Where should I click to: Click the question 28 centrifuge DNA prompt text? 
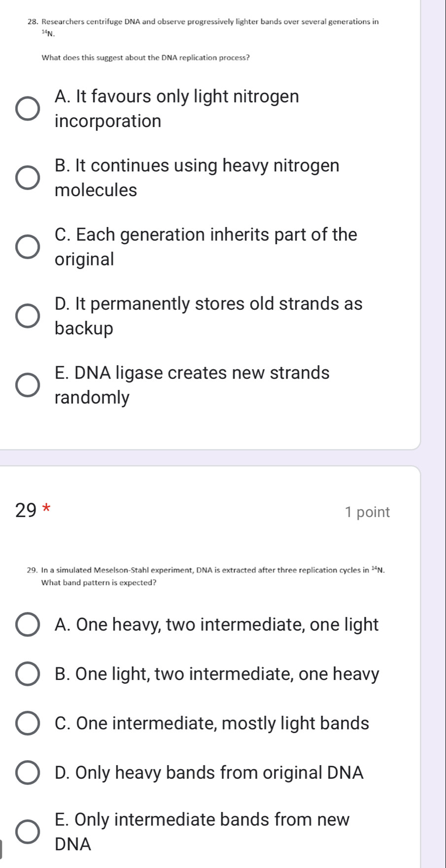(x=210, y=22)
